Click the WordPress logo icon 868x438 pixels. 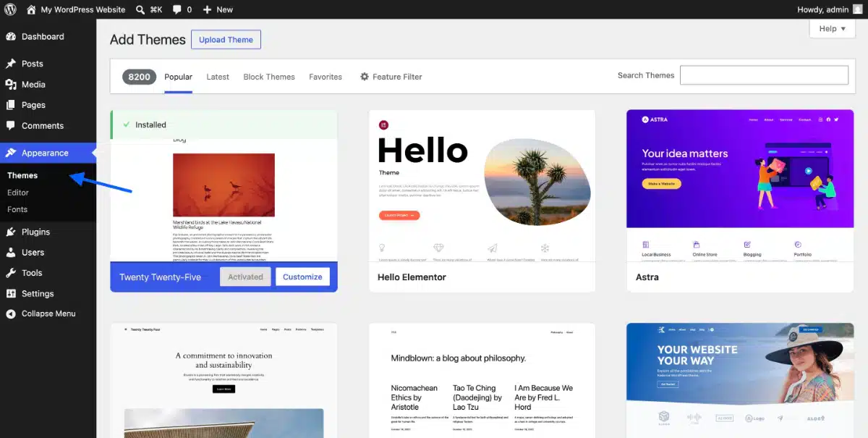[11, 9]
